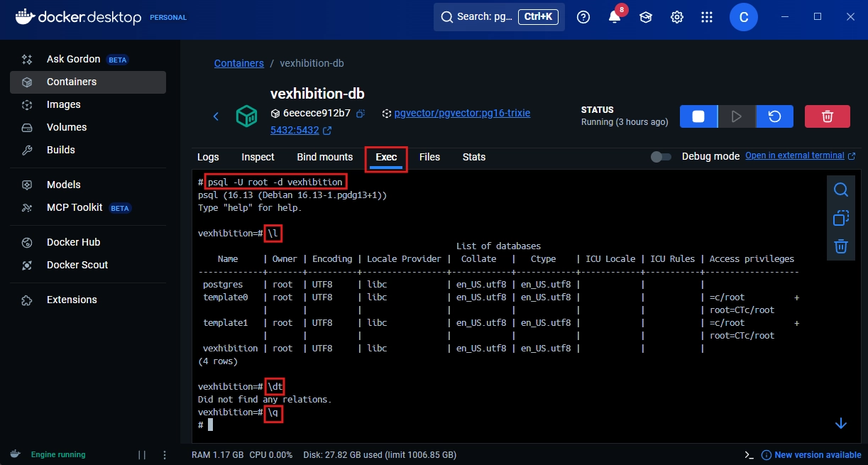The height and width of the screenshot is (465, 868).
Task: Switch to the Files tab
Action: [429, 157]
